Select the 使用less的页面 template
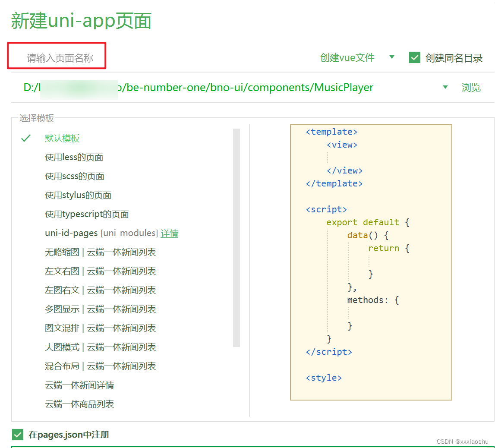495x448 pixels. point(73,157)
